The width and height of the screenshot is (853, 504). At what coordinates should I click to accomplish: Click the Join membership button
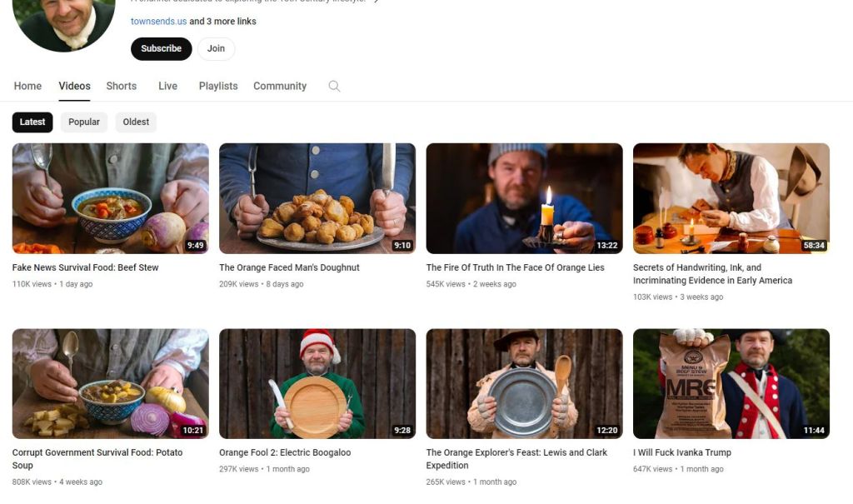[216, 48]
